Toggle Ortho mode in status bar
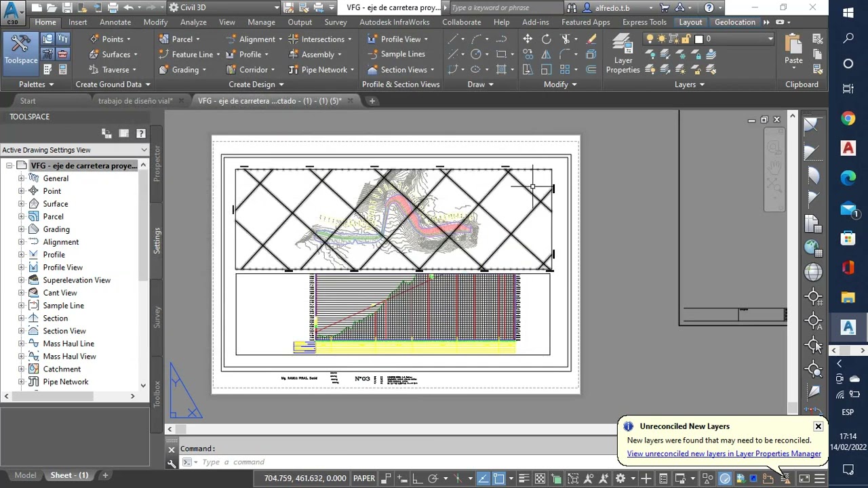 coord(416,479)
